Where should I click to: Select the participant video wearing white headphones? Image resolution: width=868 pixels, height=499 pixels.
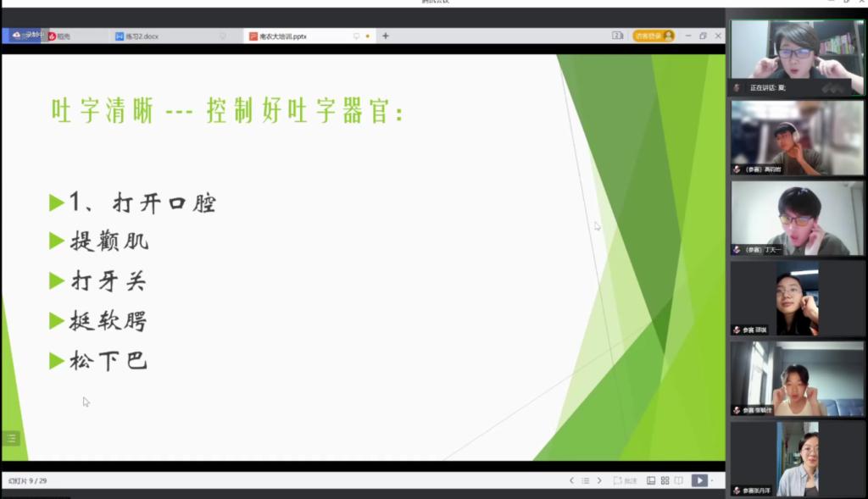click(x=797, y=137)
